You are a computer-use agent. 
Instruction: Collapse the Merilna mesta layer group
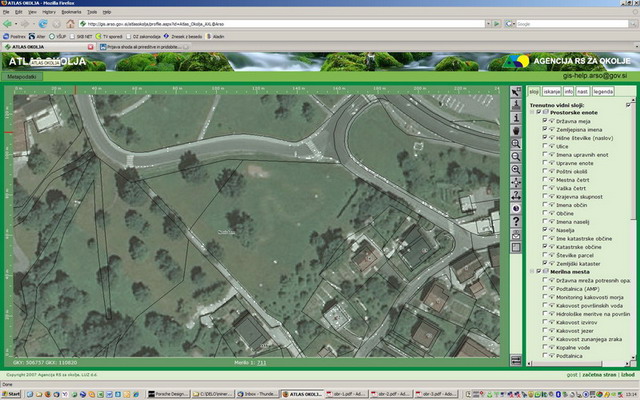coord(531,271)
